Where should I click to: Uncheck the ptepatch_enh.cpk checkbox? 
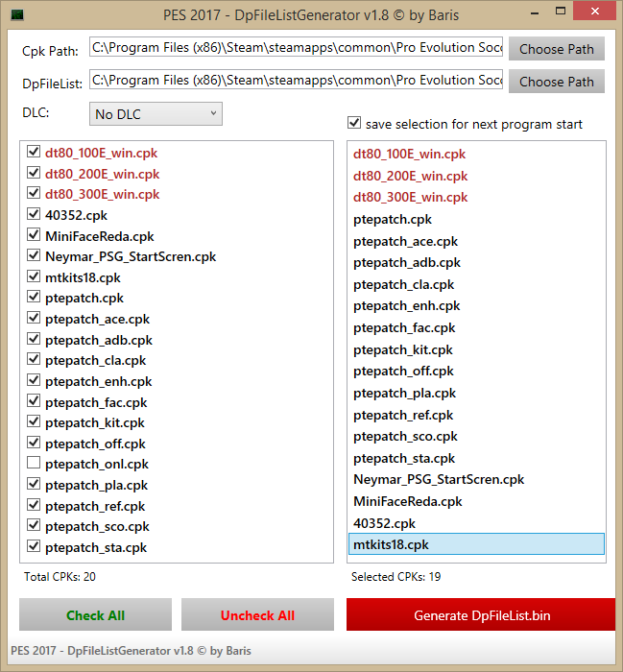[x=34, y=380]
